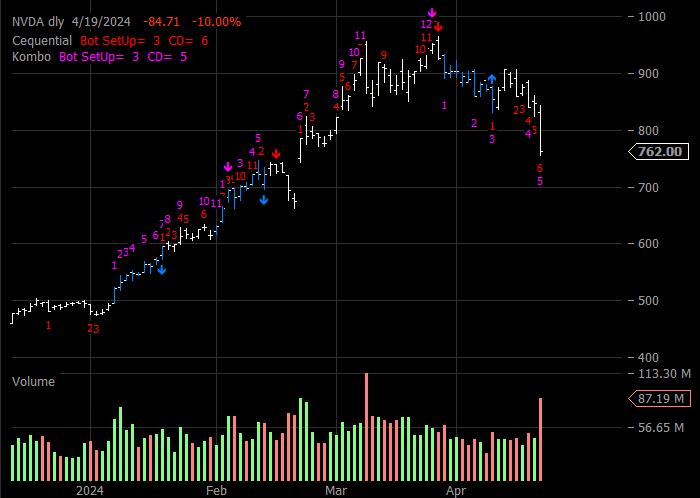Screen dimensions: 700x498
Task: Click the blue down arrow below the February bars
Action: click(264, 200)
